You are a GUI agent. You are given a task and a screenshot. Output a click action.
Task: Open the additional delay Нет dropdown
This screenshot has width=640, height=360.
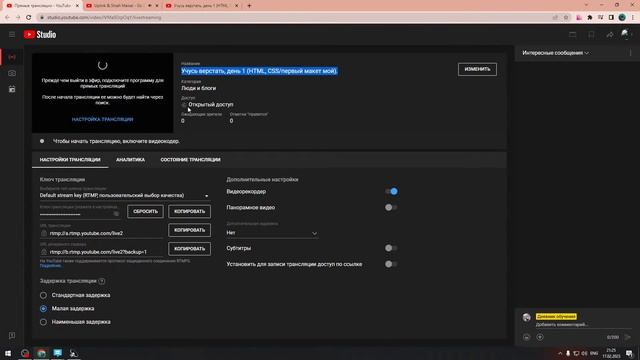click(x=272, y=233)
